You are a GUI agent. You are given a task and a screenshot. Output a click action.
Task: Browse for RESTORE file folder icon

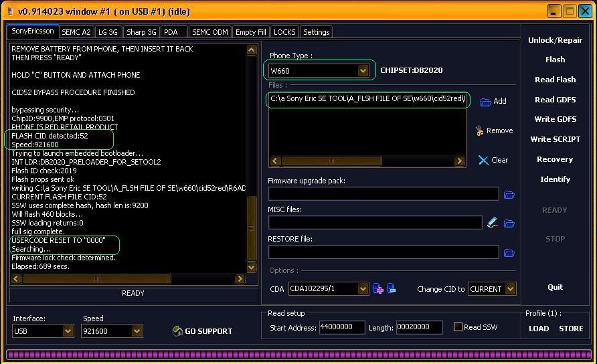pyautogui.click(x=509, y=253)
